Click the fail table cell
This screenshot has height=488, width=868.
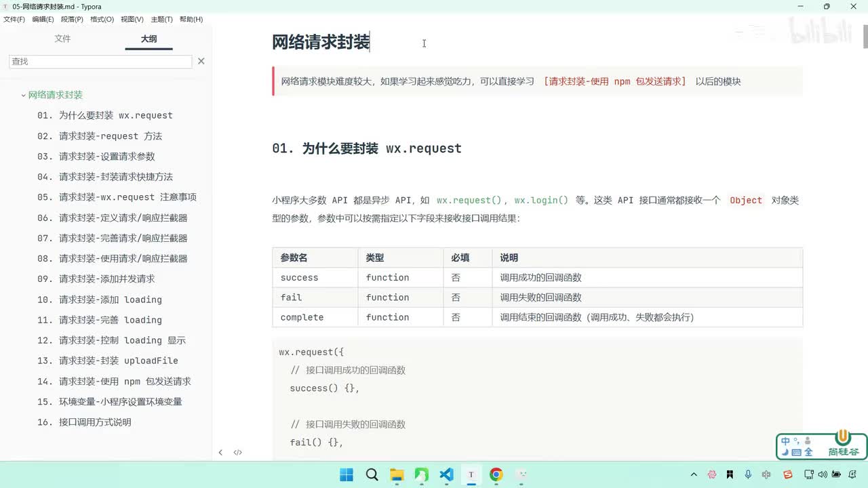click(x=315, y=297)
